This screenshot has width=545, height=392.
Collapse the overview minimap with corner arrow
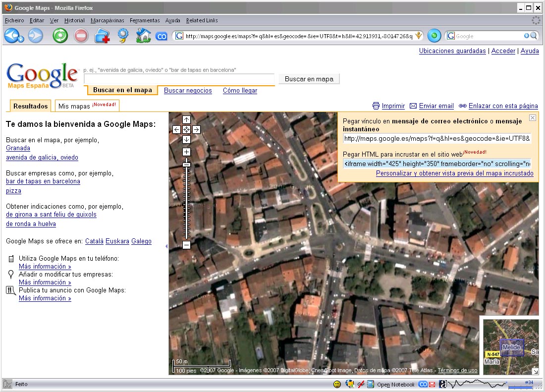point(536,372)
